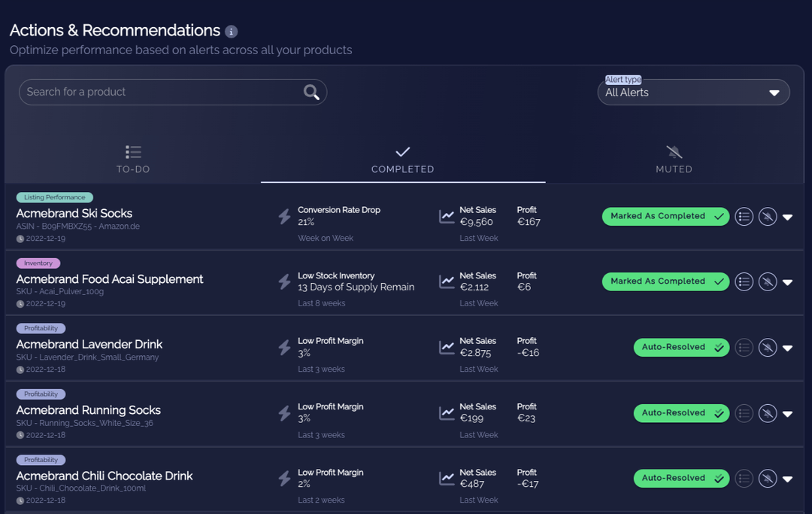The image size is (812, 514).
Task: Click the text 'SKU - Lavender_Drink_Small_Germany'
Action: (87, 357)
